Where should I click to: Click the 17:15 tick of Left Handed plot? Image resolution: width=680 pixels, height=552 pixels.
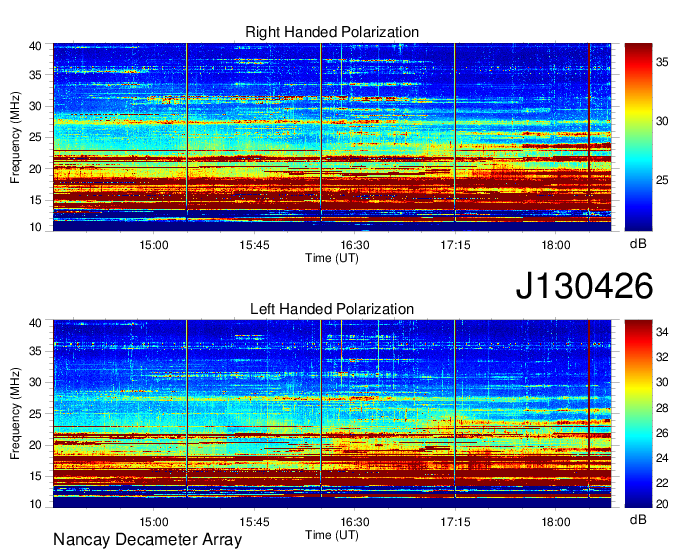pos(455,522)
